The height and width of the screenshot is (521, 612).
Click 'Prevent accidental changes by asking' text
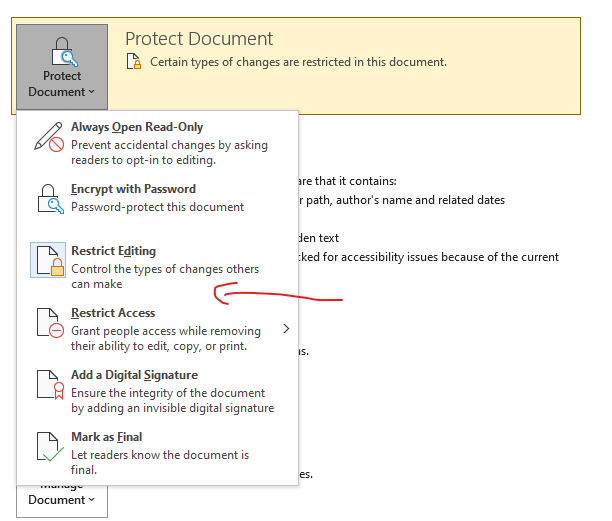(169, 145)
